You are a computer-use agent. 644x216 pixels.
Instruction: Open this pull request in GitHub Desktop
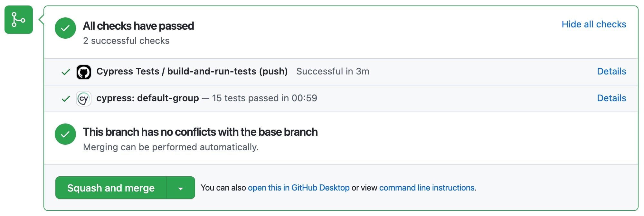[299, 187]
